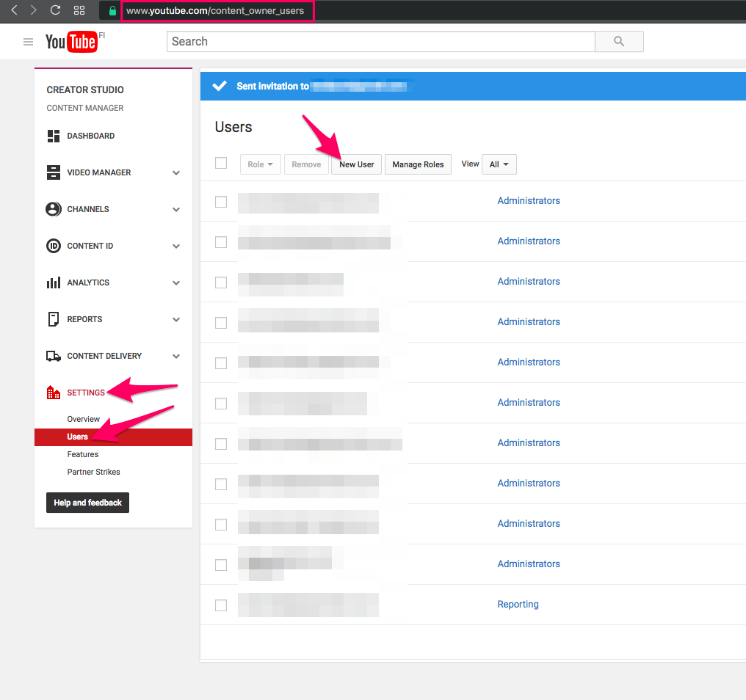Open the last Administrators role link
Image resolution: width=746 pixels, height=700 pixels.
click(x=529, y=564)
